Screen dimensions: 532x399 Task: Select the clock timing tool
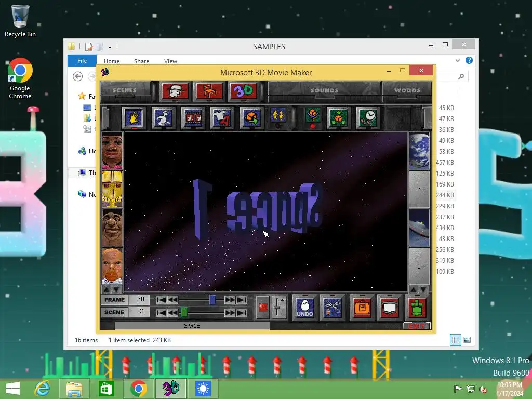click(x=368, y=118)
